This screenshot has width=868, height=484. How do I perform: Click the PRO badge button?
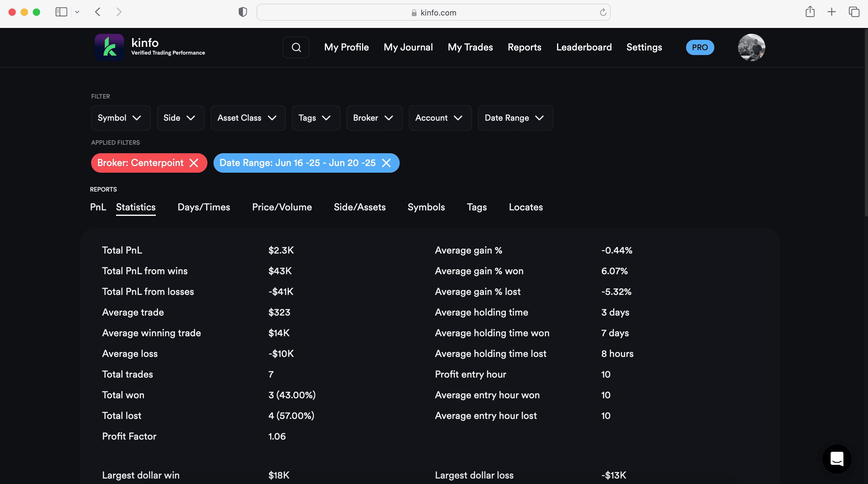coord(699,47)
